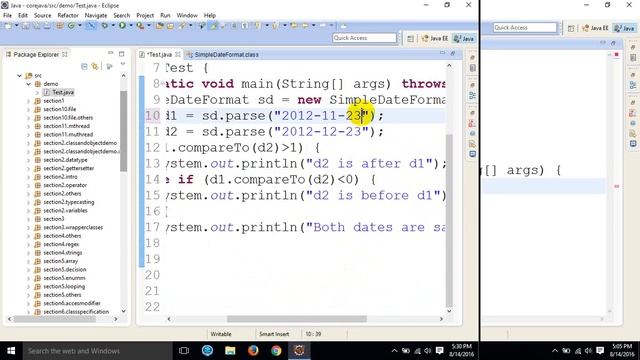Click the New file toolbar icon
The image size is (640, 360).
pos(8,25)
